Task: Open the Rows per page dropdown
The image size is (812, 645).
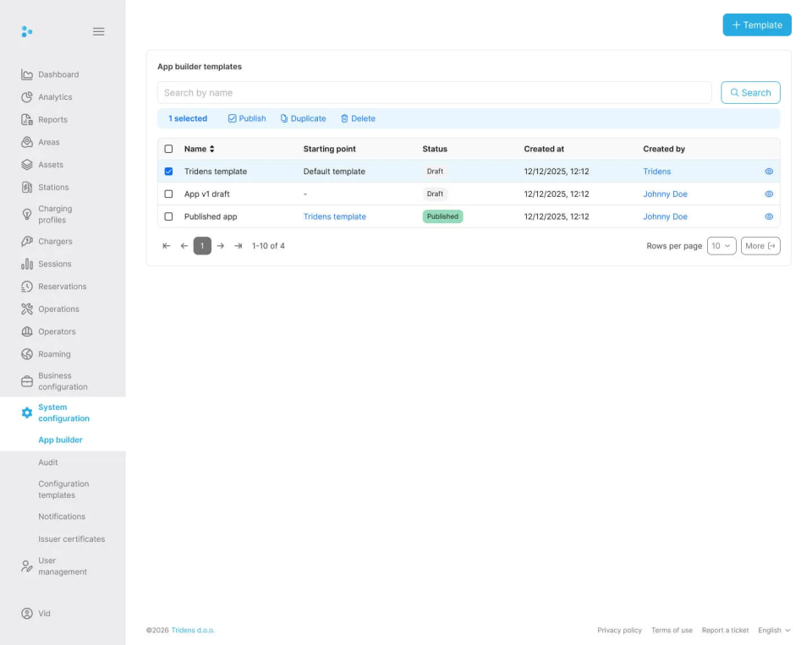Action: pyautogui.click(x=721, y=245)
